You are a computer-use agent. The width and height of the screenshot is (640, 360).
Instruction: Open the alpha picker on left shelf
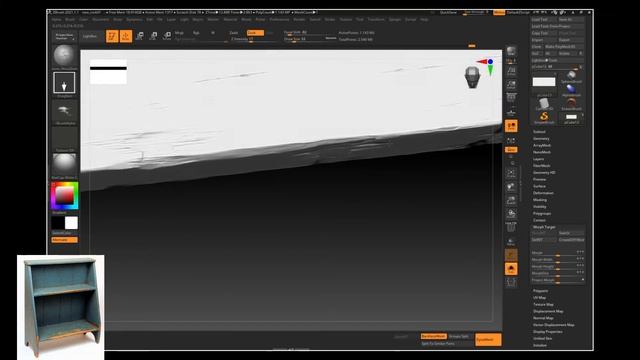[64, 111]
